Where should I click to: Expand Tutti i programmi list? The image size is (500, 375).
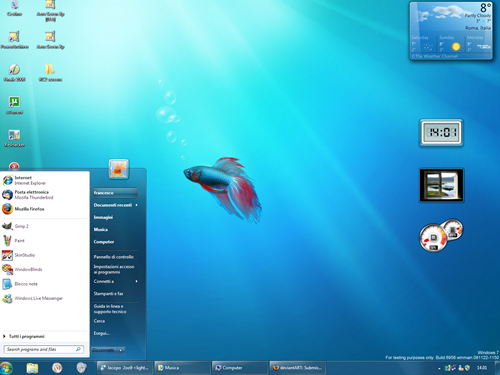(x=24, y=336)
